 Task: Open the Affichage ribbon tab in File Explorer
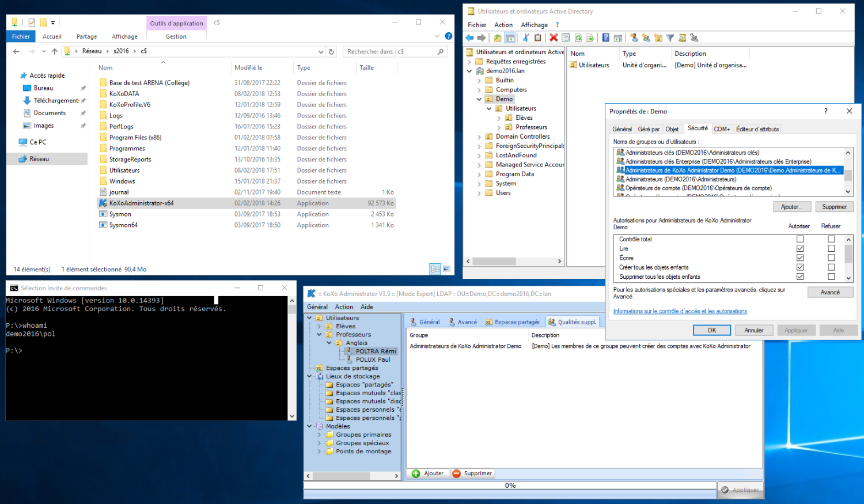[x=124, y=36]
